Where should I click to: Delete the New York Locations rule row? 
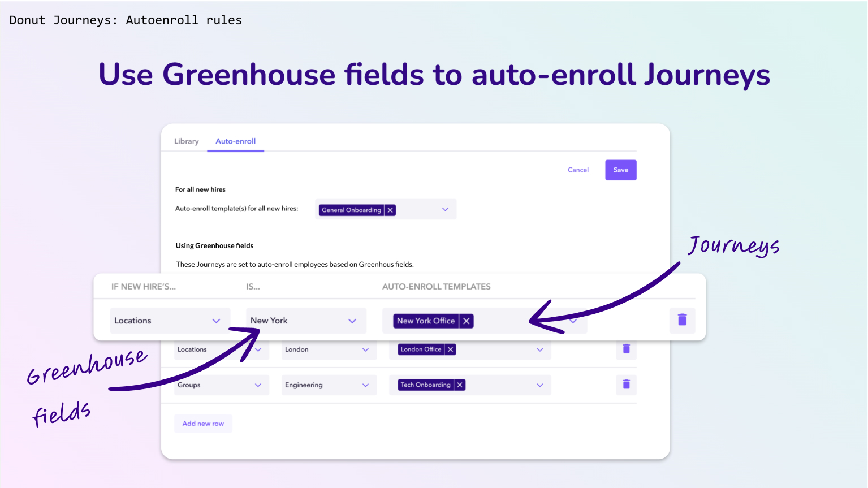click(x=682, y=320)
